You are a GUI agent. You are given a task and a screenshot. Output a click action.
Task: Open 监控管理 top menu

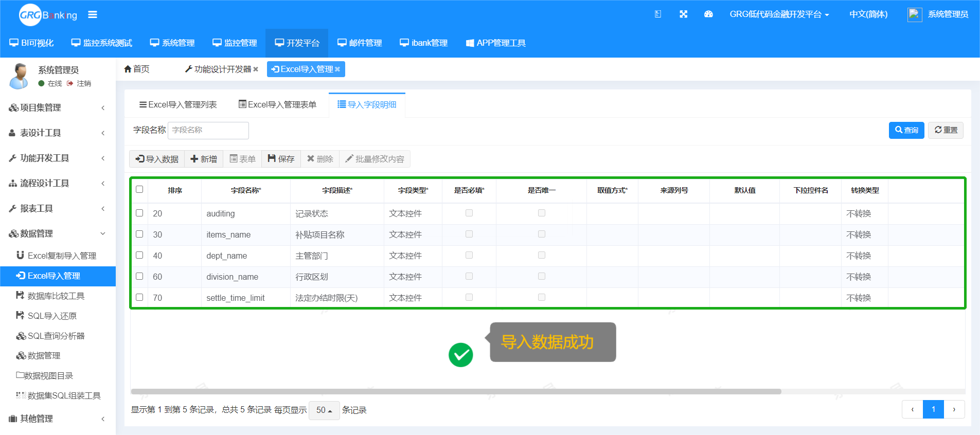click(235, 43)
